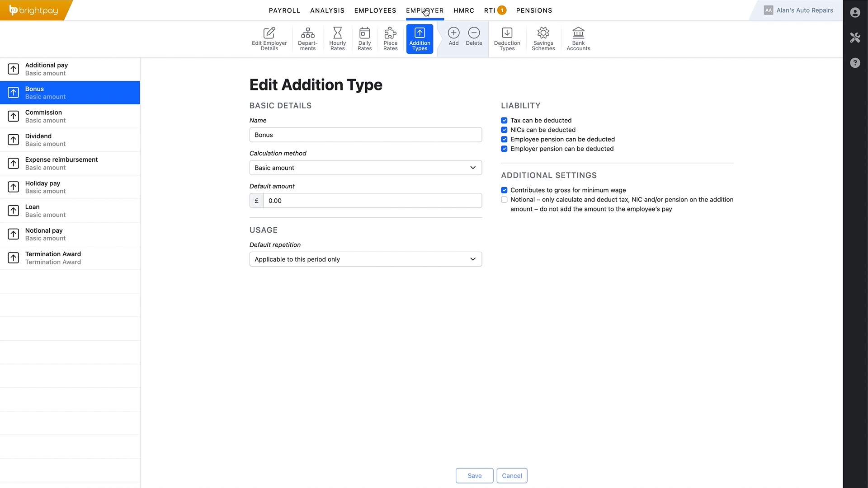Open the Edit Employer Details tool
This screenshot has width=868, height=488.
click(x=269, y=38)
